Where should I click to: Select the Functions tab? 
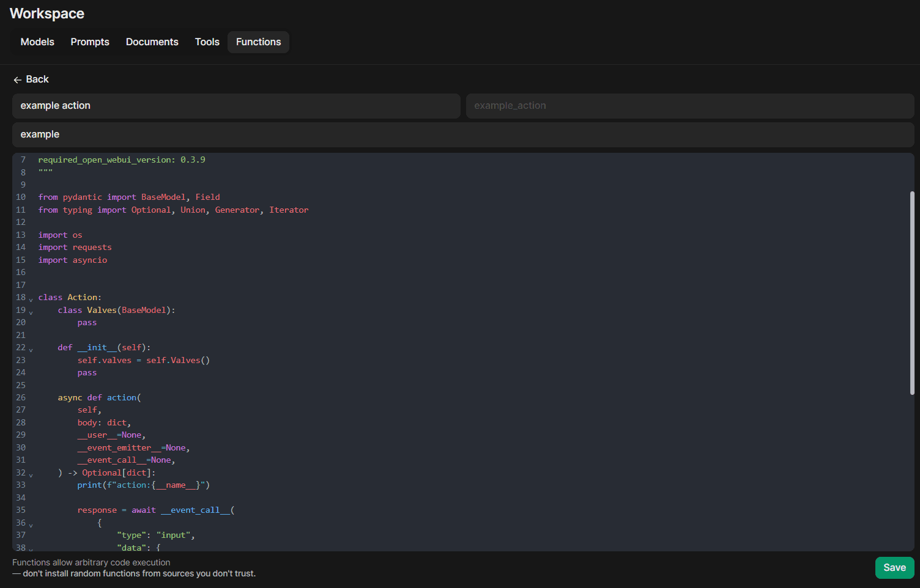point(258,42)
